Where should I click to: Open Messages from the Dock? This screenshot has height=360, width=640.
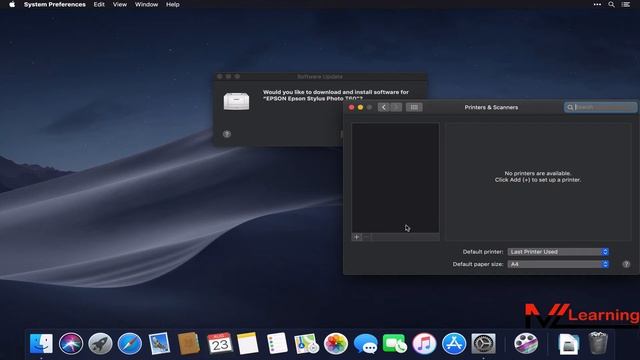coord(365,343)
